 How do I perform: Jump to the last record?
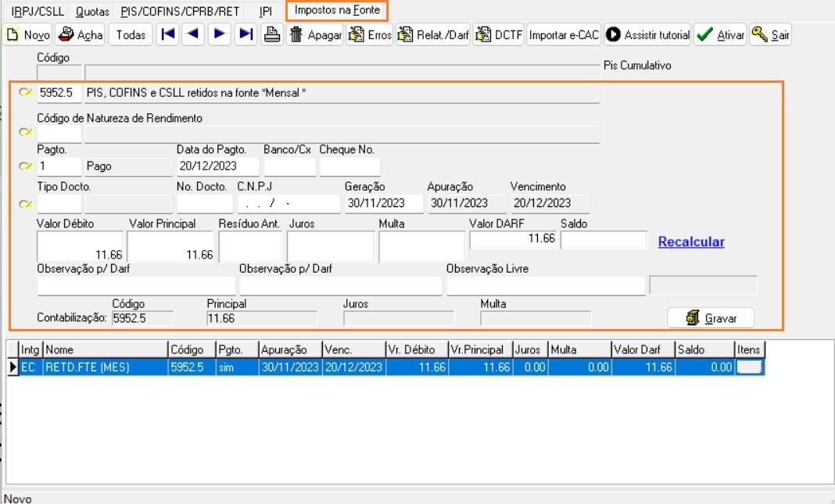coord(245,34)
